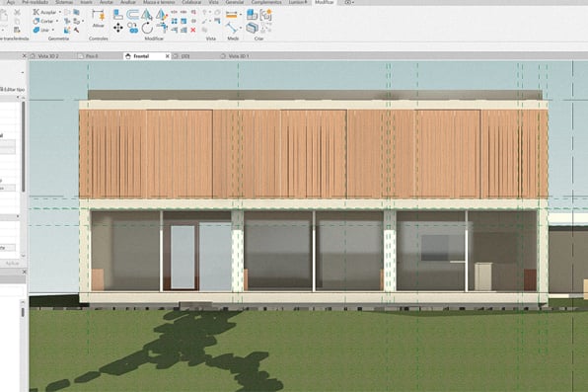Select the Rotate tool in Modificar panel
This screenshot has width=588, height=392.
click(147, 28)
